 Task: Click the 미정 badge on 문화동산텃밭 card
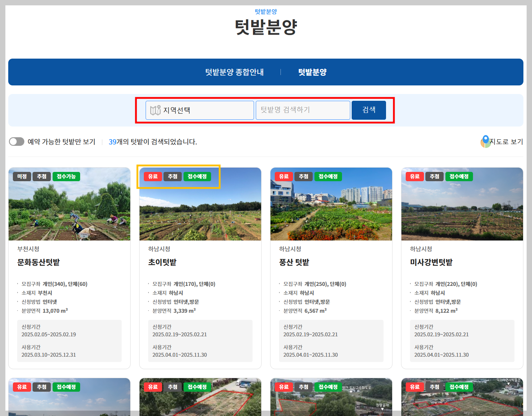click(22, 177)
